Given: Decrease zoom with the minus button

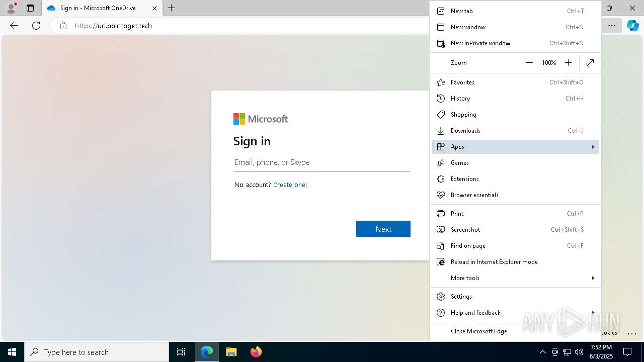Looking at the screenshot, I should 529,63.
